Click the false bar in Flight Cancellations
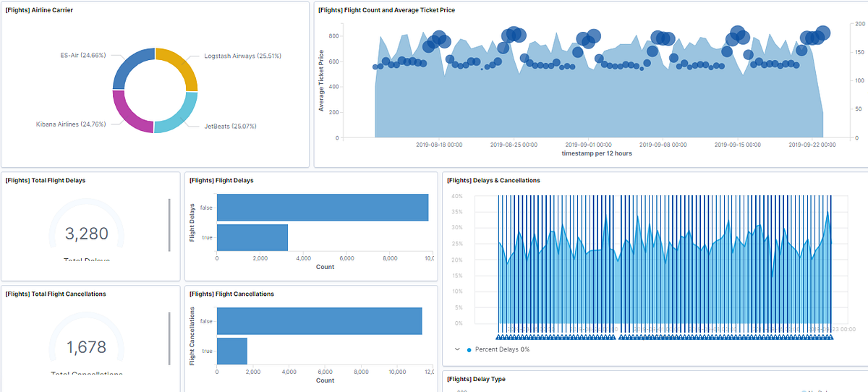Screen dimensions: 868x392 [319, 321]
